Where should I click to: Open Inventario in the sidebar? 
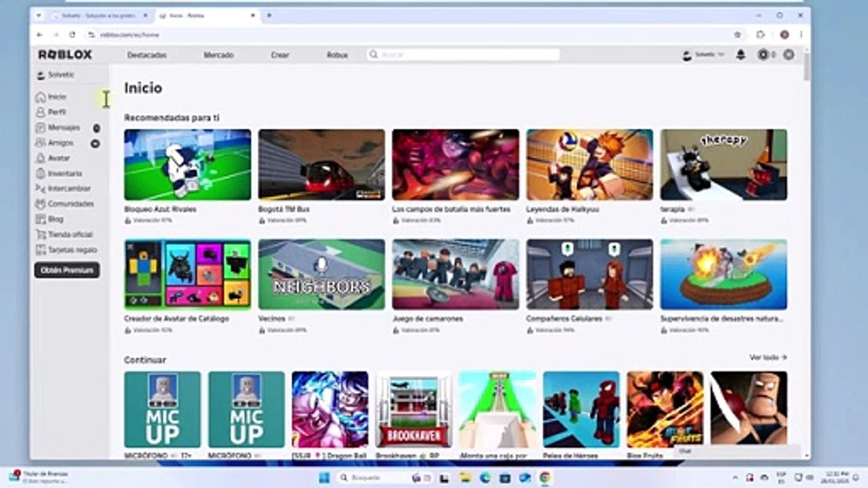pos(64,174)
